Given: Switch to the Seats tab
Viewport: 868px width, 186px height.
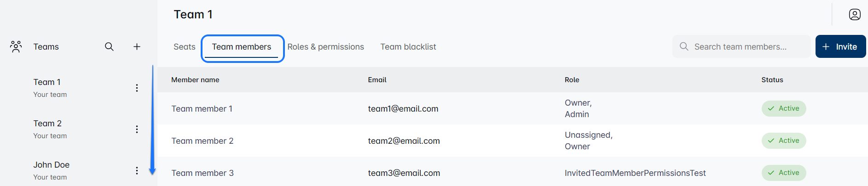Looking at the screenshot, I should coord(184,47).
